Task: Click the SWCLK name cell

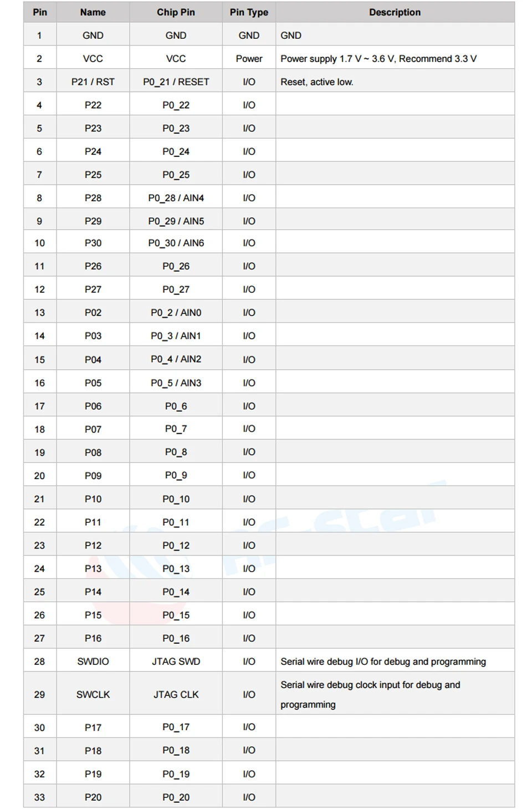Action: click(x=93, y=694)
